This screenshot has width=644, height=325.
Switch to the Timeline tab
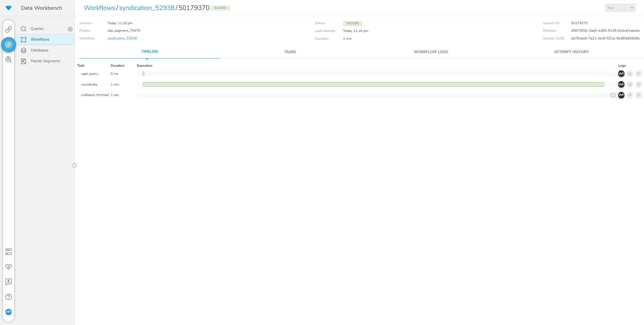pos(150,52)
